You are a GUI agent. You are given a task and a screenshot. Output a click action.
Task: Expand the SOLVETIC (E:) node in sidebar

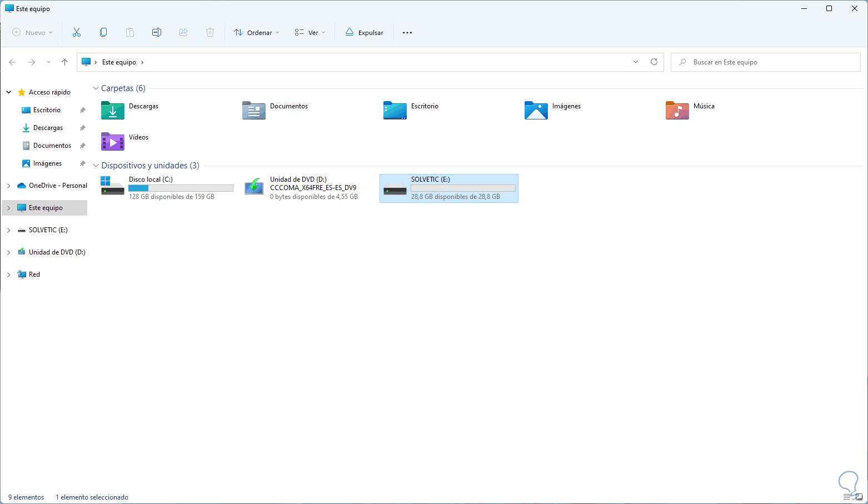pos(9,230)
